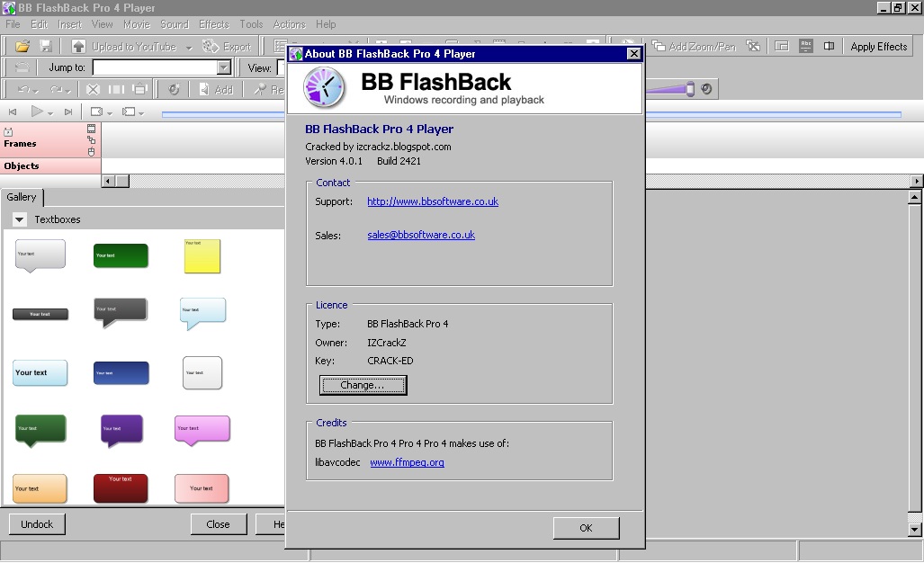
Task: Select the dark red textbox thumbnail
Action: click(x=121, y=488)
